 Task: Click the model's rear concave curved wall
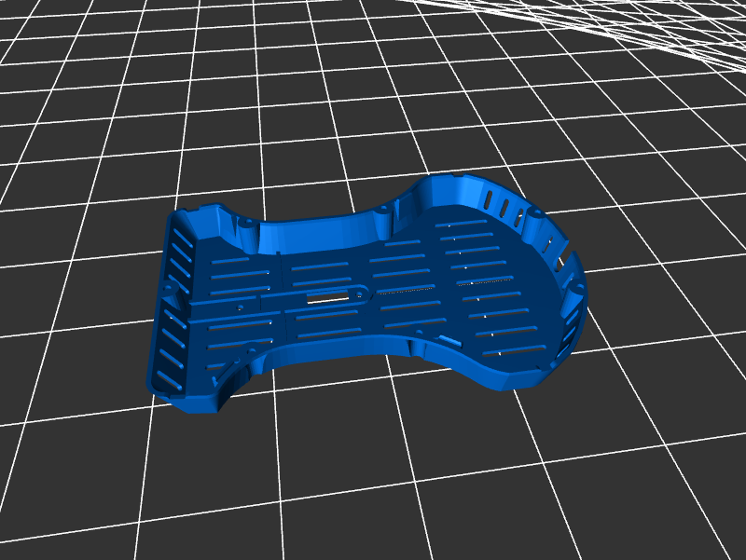(317, 233)
